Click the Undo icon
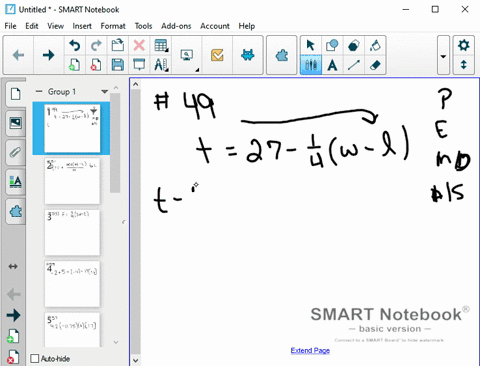This screenshot has width=480, height=366. (x=74, y=45)
